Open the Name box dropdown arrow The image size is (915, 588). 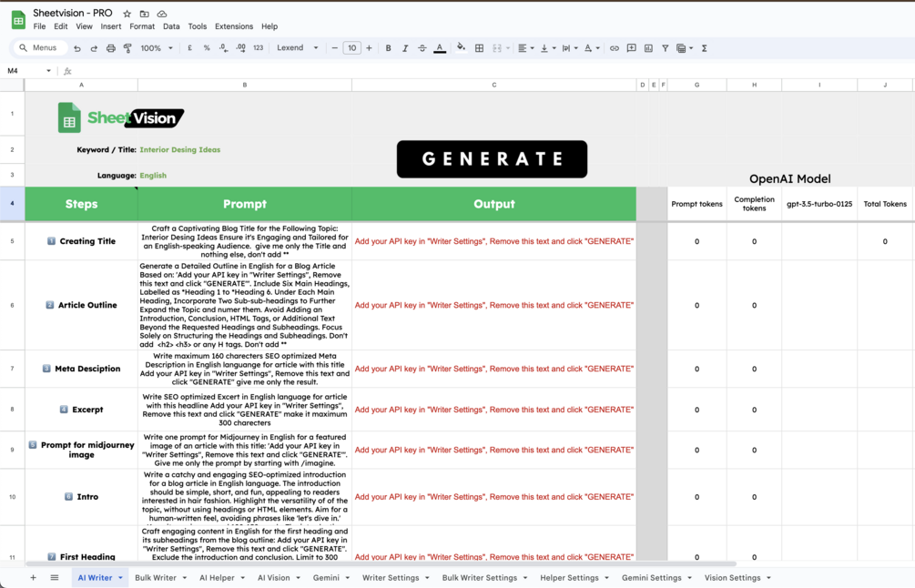pyautogui.click(x=48, y=71)
